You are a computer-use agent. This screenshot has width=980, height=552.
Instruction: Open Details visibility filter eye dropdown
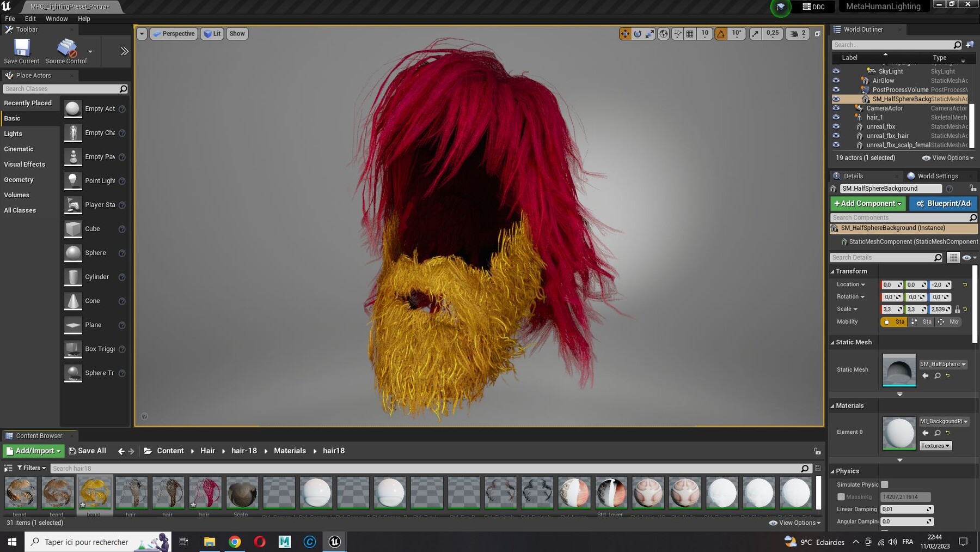970,258
